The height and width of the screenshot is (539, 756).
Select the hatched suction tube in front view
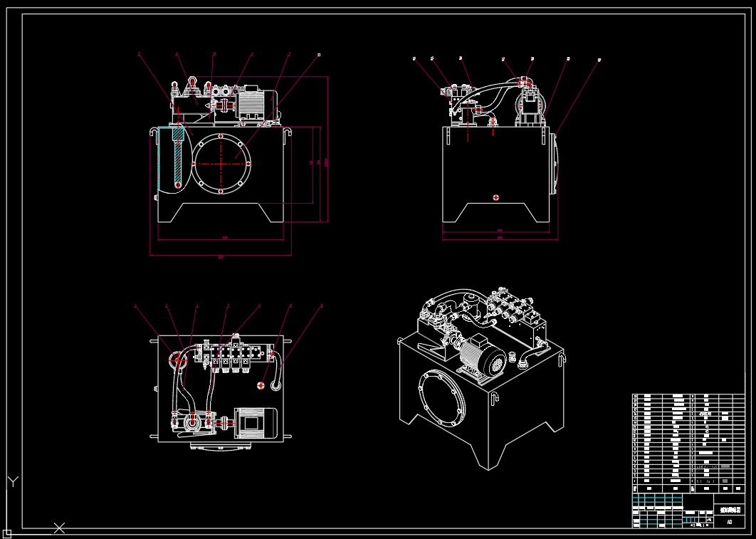click(x=179, y=157)
